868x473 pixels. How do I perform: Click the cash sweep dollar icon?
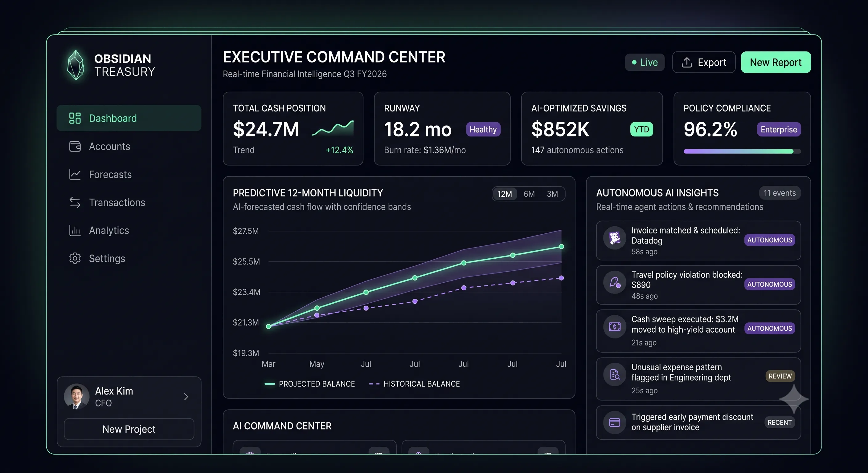tap(615, 326)
